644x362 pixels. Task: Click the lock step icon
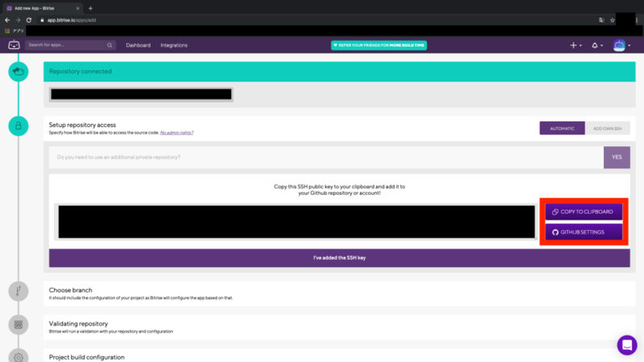19,125
